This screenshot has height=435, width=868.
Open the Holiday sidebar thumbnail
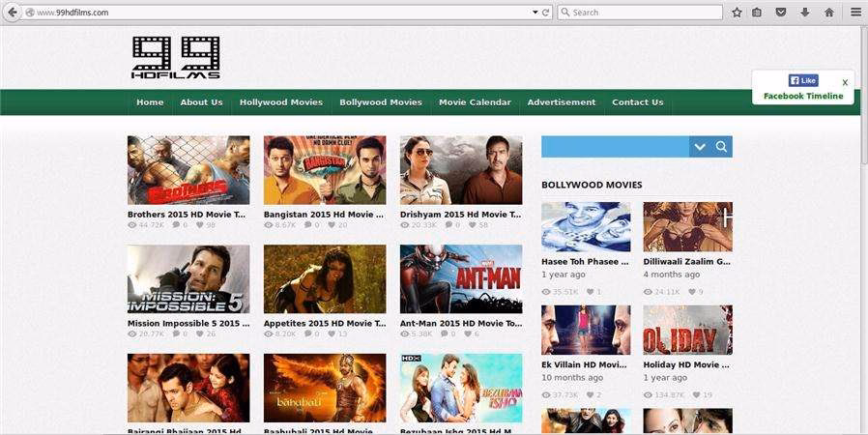687,330
